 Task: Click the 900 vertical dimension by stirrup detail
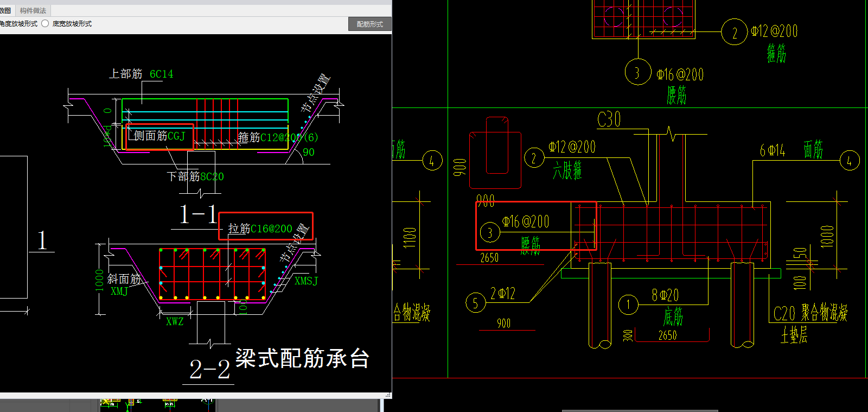(x=460, y=167)
